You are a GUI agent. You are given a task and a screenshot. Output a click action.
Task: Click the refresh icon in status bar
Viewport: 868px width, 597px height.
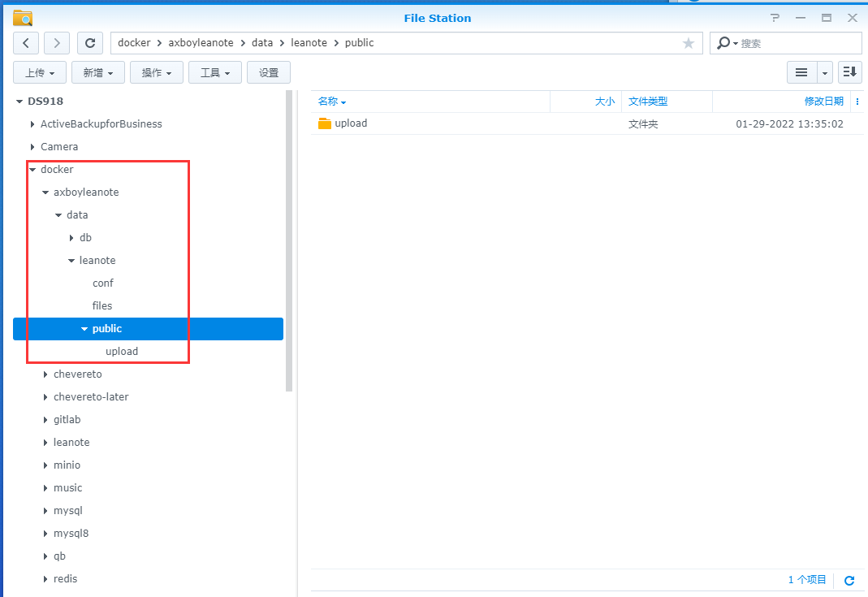(x=849, y=581)
